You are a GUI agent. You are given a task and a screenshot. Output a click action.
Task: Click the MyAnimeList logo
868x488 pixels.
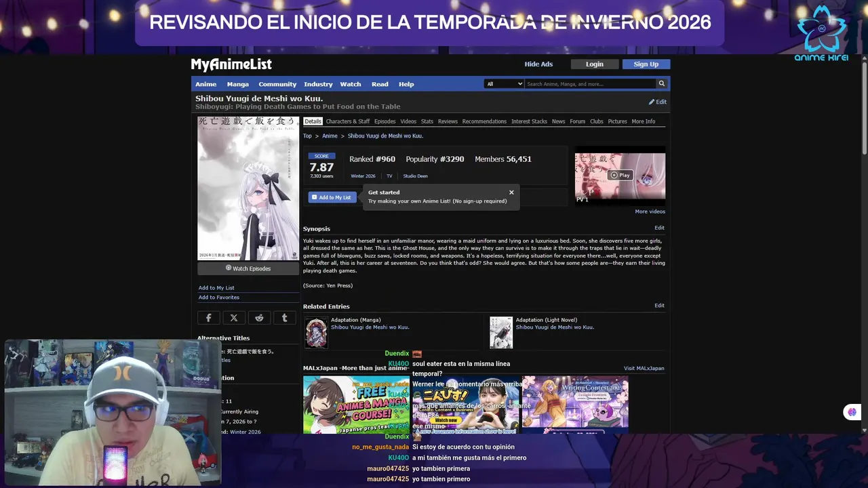click(231, 64)
